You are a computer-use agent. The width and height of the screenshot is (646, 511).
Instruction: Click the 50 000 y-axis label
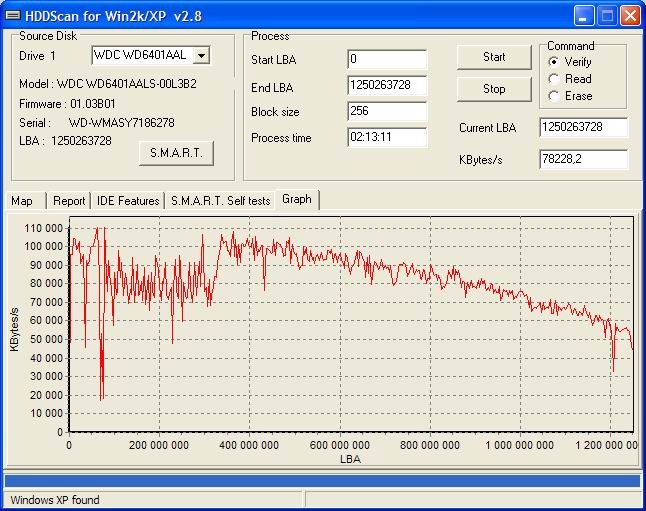pos(46,339)
